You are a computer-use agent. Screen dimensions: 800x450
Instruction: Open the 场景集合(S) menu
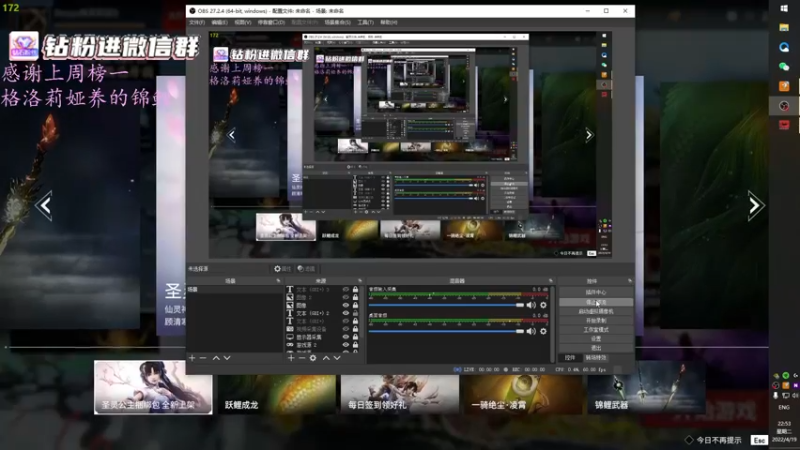click(x=337, y=22)
